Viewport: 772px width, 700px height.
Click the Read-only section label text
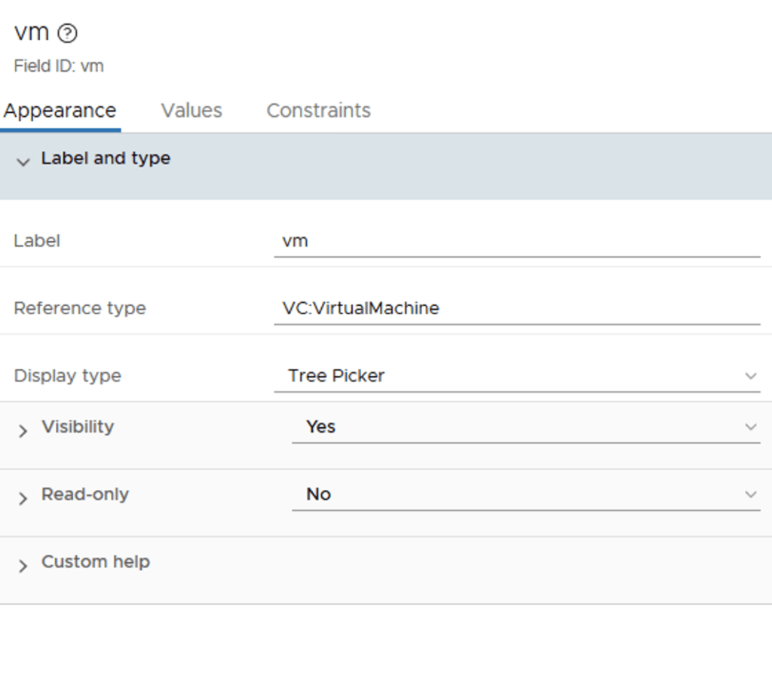point(85,494)
